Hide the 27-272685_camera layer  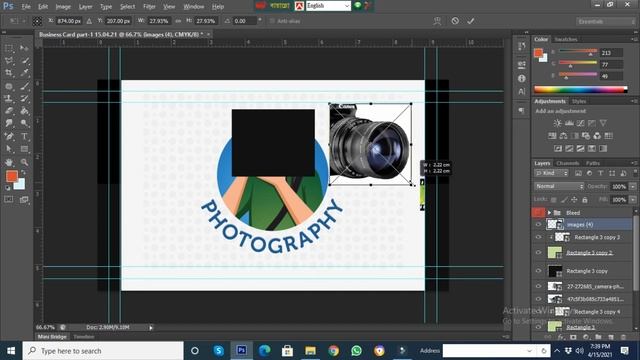point(538,287)
